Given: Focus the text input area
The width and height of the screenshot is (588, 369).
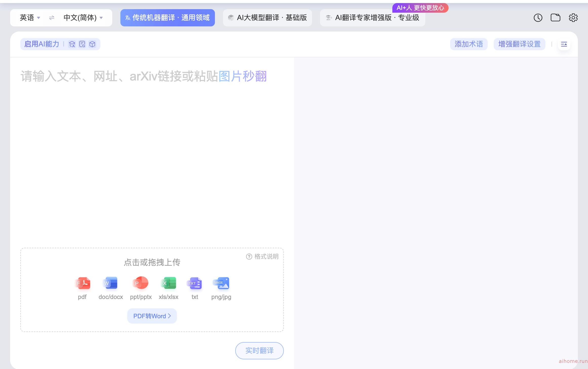Looking at the screenshot, I should click(x=152, y=152).
